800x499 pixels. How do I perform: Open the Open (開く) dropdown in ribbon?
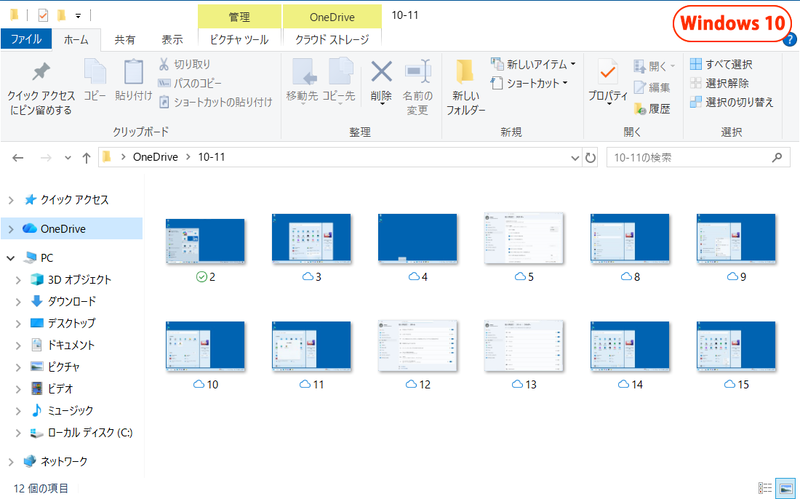[x=654, y=66]
